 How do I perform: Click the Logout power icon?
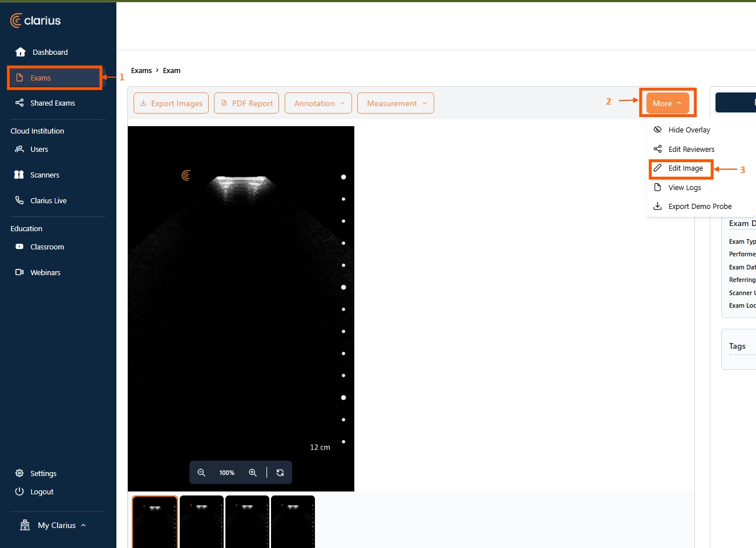19,491
